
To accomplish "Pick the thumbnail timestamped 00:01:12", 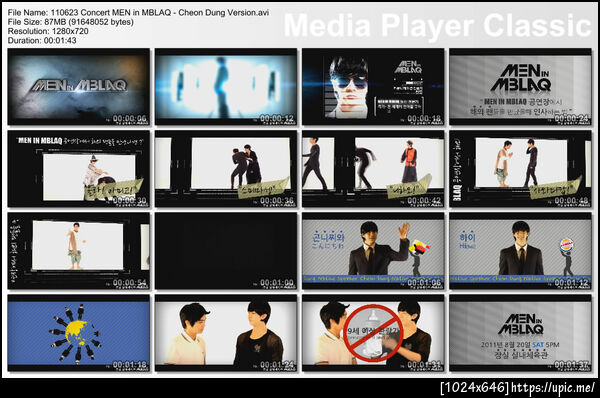I will [520, 251].
